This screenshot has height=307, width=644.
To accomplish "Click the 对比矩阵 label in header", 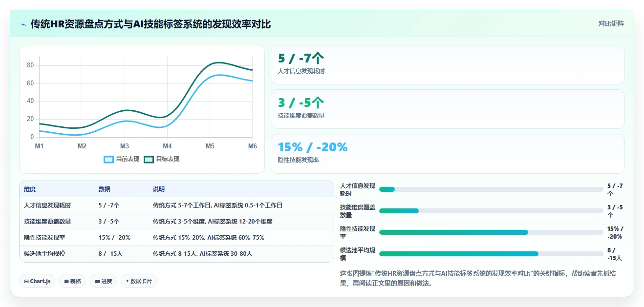I will coord(611,23).
